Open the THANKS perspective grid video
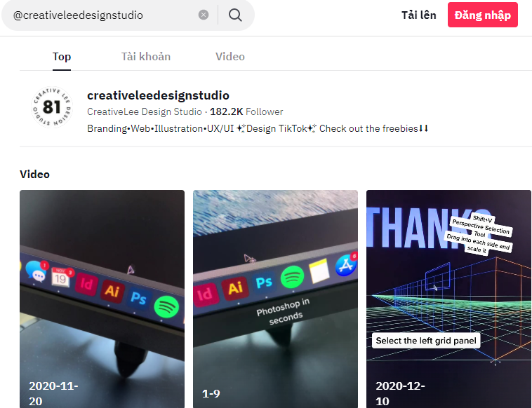Screen dimensions: 532x408 tap(448, 299)
